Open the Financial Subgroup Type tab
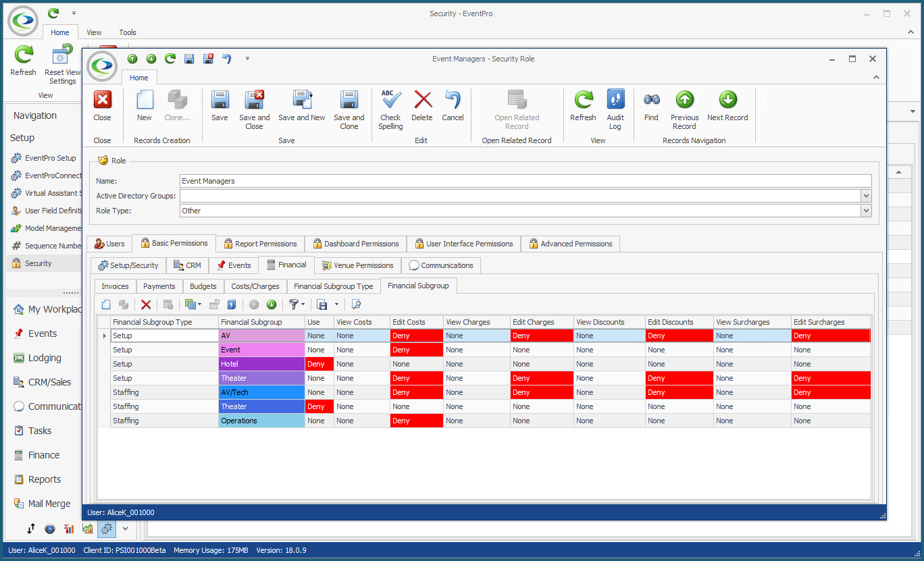This screenshot has width=924, height=561. coord(333,286)
